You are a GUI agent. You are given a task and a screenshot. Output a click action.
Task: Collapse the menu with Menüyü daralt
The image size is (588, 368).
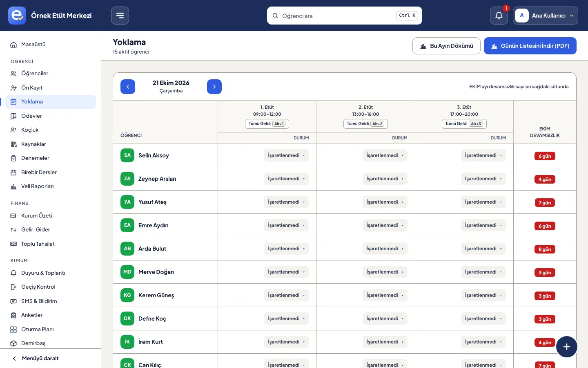[51, 359]
